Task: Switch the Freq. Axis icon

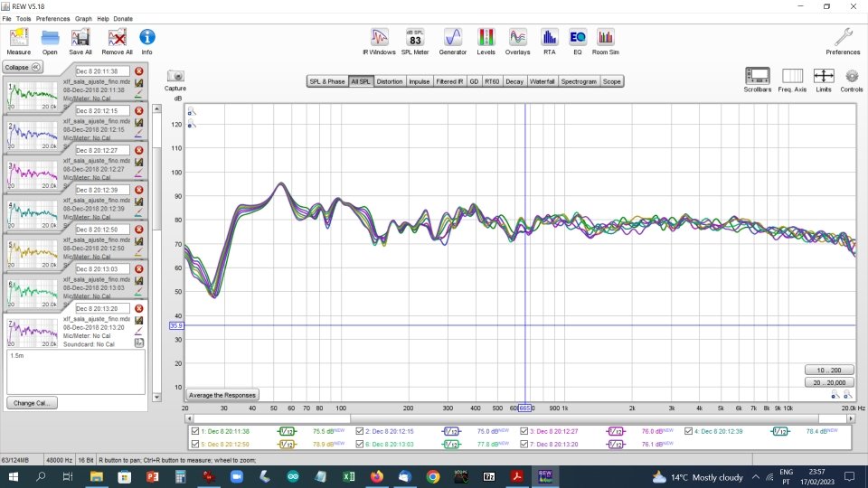Action: [x=792, y=76]
